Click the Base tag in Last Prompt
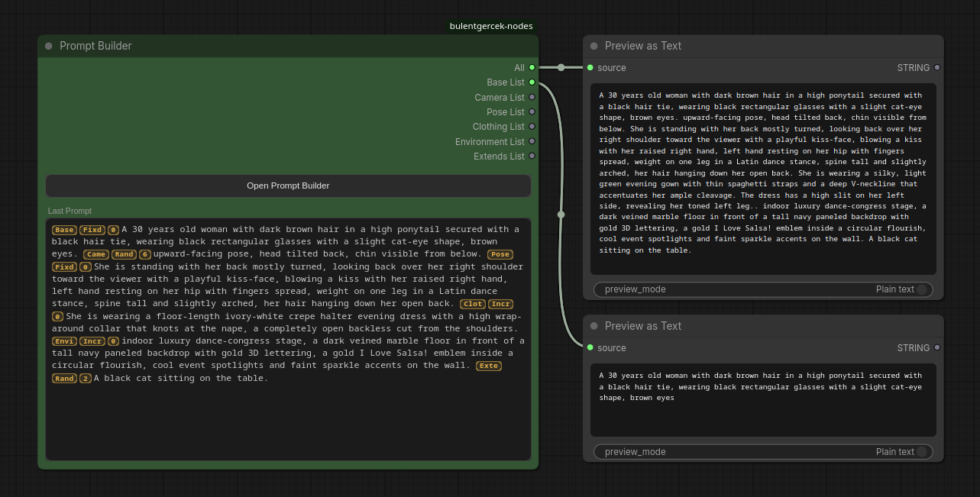980x497 pixels. (65, 230)
